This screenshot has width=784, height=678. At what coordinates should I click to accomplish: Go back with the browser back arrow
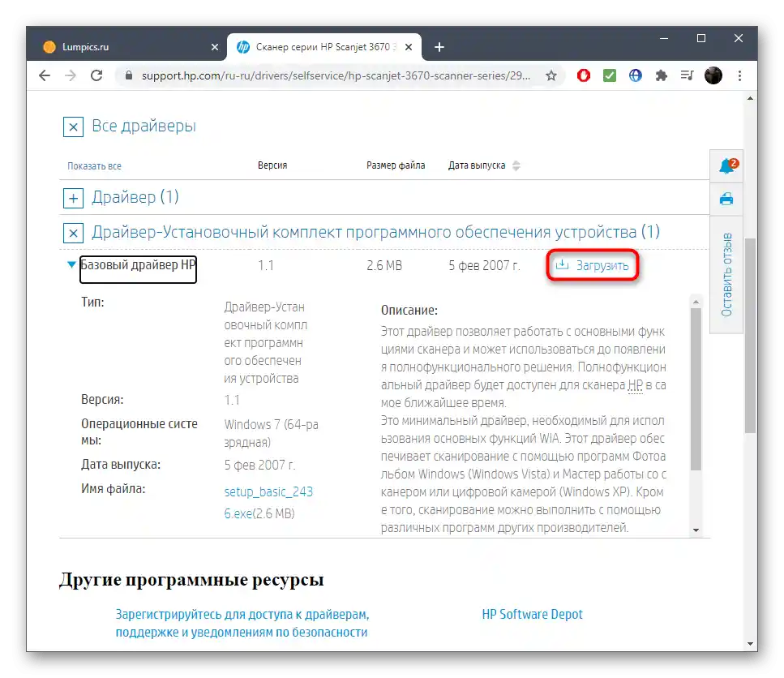pos(45,75)
